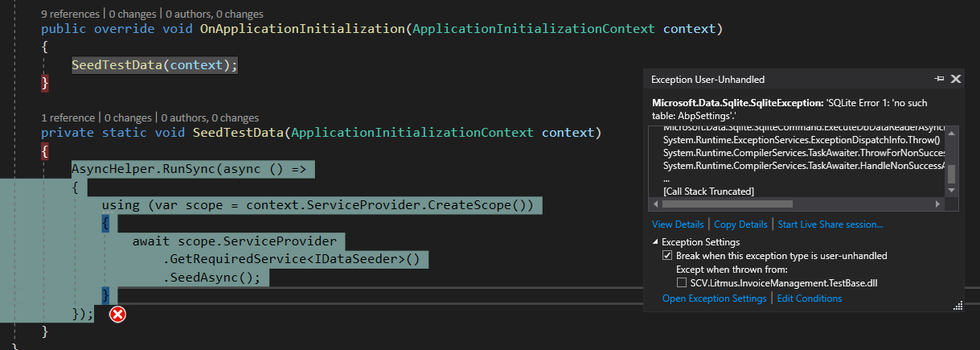The width and height of the screenshot is (980, 350).
Task: Click the Edit Conditions link
Action: coord(809,299)
